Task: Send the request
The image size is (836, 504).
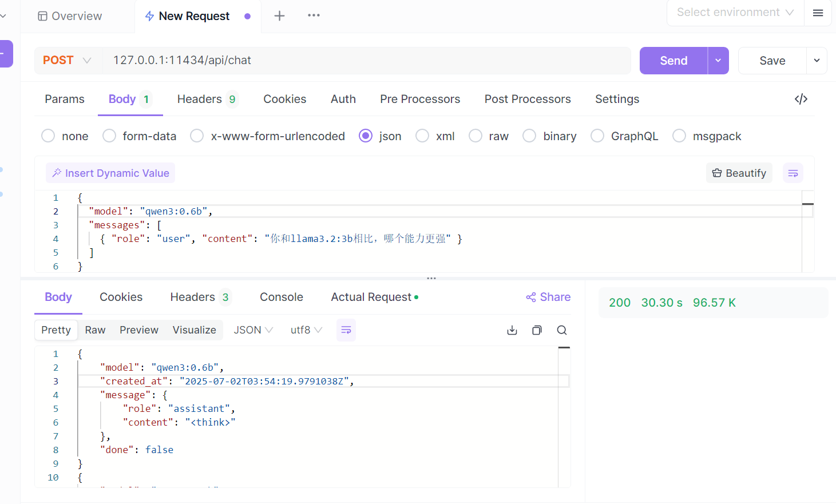Action: tap(673, 61)
